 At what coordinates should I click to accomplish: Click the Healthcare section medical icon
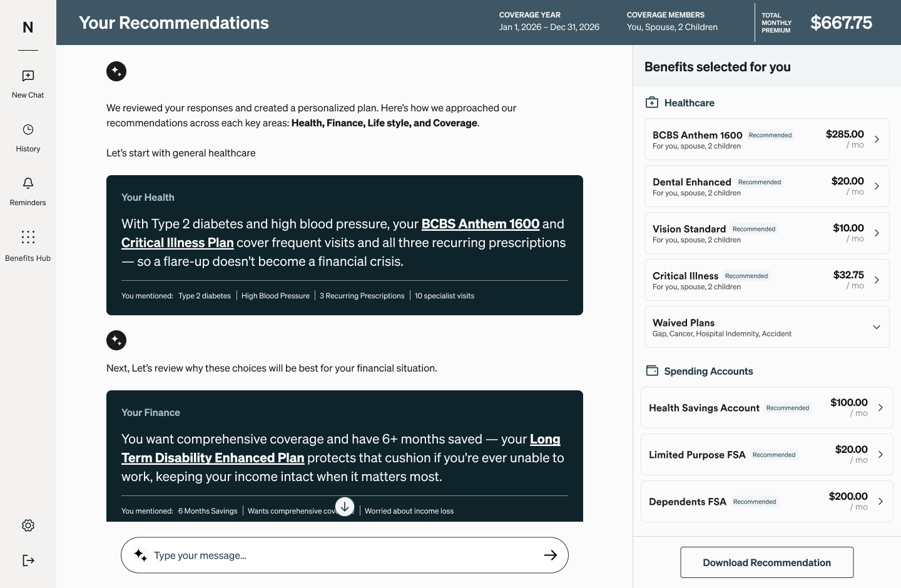click(x=652, y=103)
